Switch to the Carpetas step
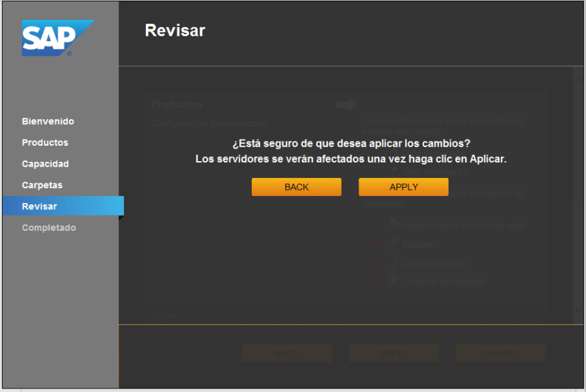The image size is (586, 392). (42, 185)
